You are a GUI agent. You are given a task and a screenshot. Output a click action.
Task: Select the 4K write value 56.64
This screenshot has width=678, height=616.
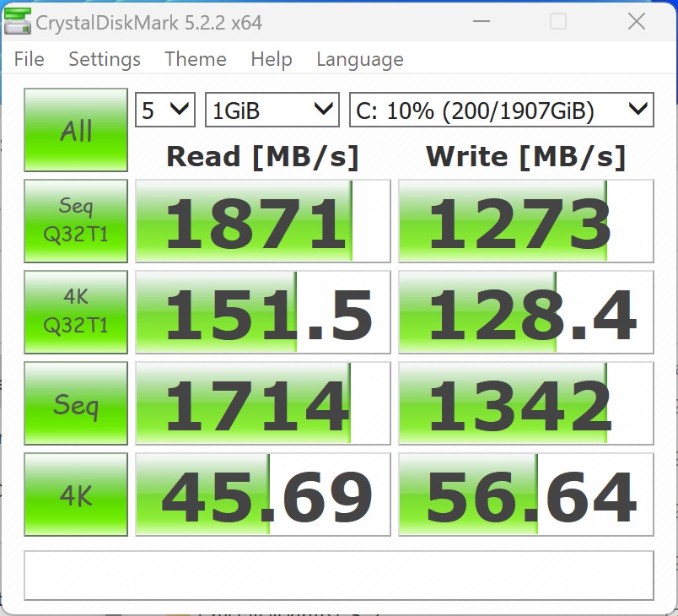click(x=526, y=494)
